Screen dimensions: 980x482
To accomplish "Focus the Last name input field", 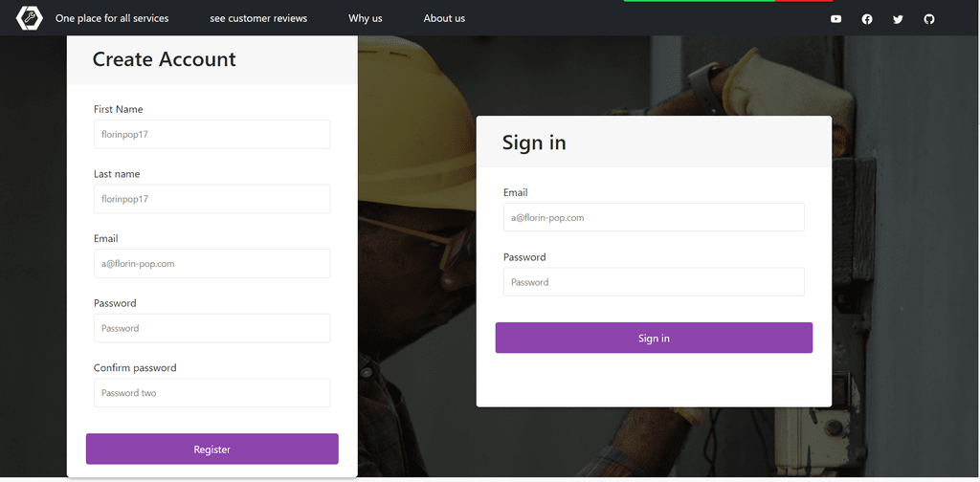I will coord(212,199).
